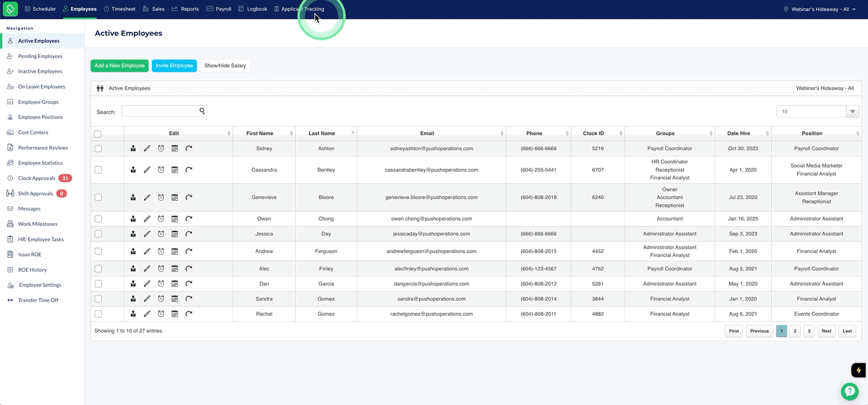Click the person profile icon in Sidney Ashton's row
The image size is (868, 405).
(x=133, y=148)
